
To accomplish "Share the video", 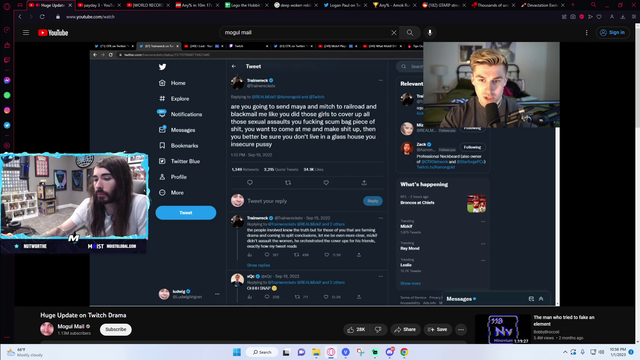I will 405,329.
